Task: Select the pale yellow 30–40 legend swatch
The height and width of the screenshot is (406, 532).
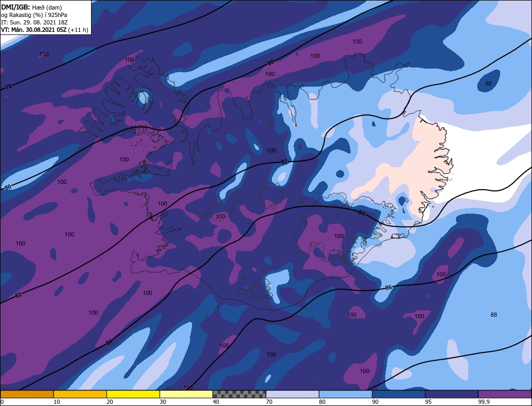Action: pos(186,394)
